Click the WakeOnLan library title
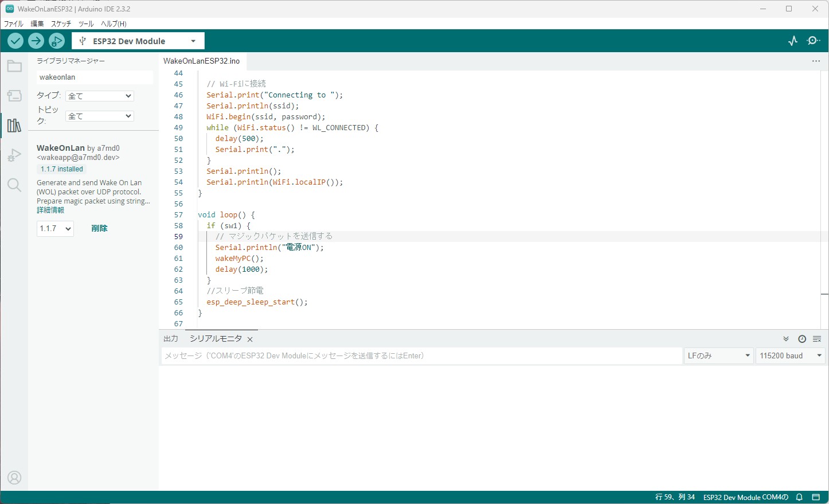829x504 pixels. [61, 148]
